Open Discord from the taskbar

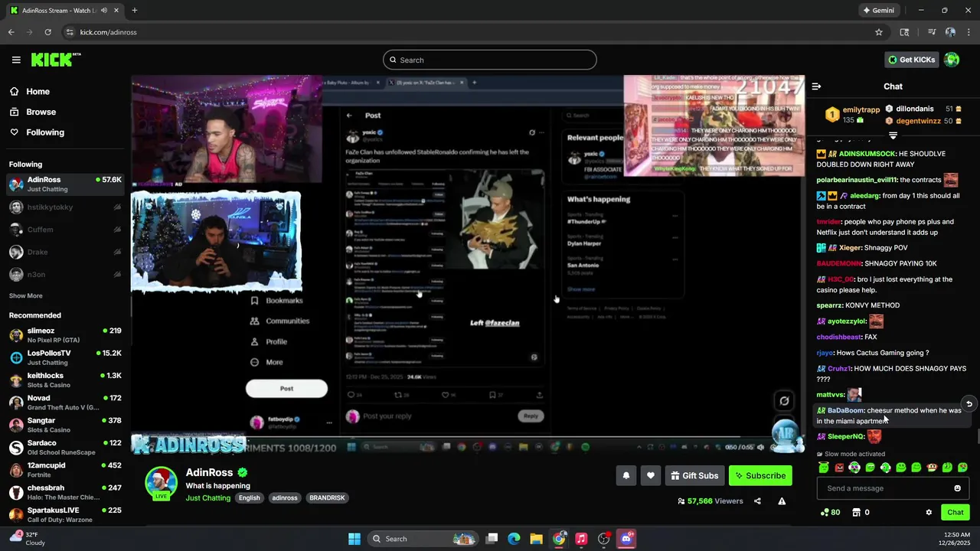point(626,539)
